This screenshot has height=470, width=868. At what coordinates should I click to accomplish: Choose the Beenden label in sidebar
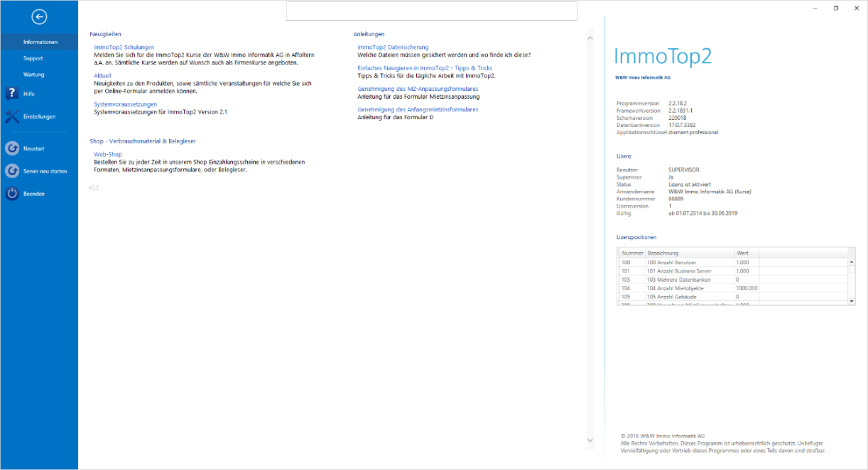click(34, 194)
